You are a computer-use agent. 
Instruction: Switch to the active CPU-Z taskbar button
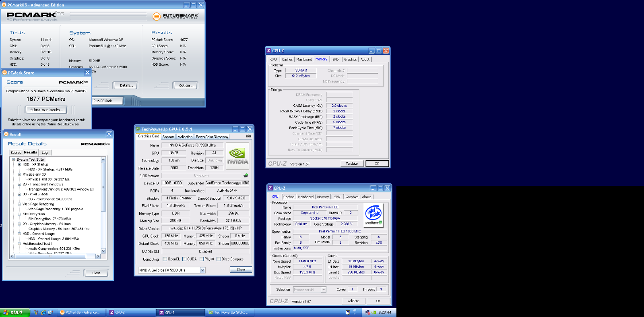[180, 312]
